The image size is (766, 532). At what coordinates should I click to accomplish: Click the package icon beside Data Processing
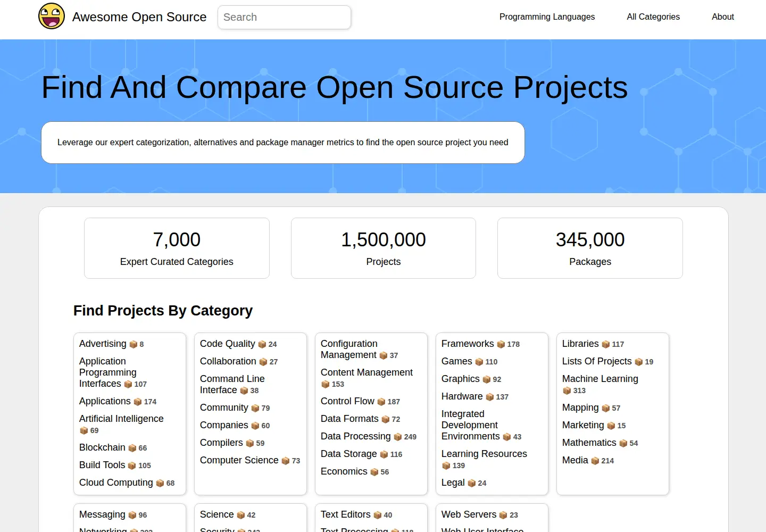coord(398,437)
